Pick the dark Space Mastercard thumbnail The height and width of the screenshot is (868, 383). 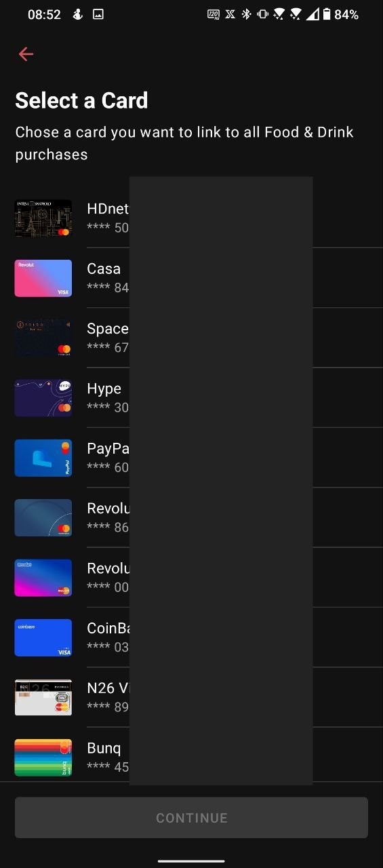pos(43,338)
